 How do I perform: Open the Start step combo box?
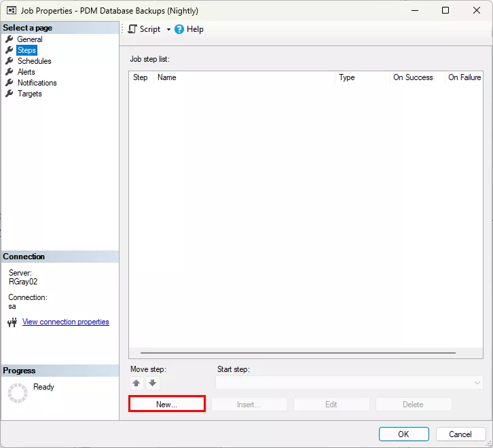[349, 383]
